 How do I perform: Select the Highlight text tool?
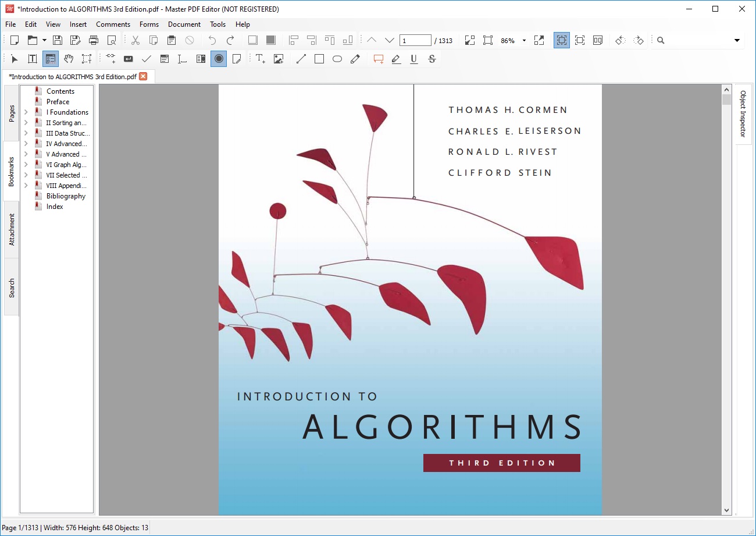click(x=396, y=59)
